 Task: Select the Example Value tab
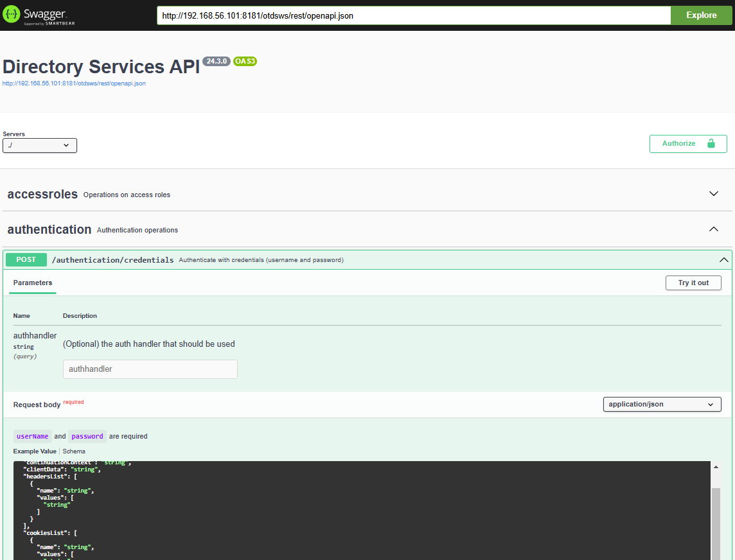35,451
